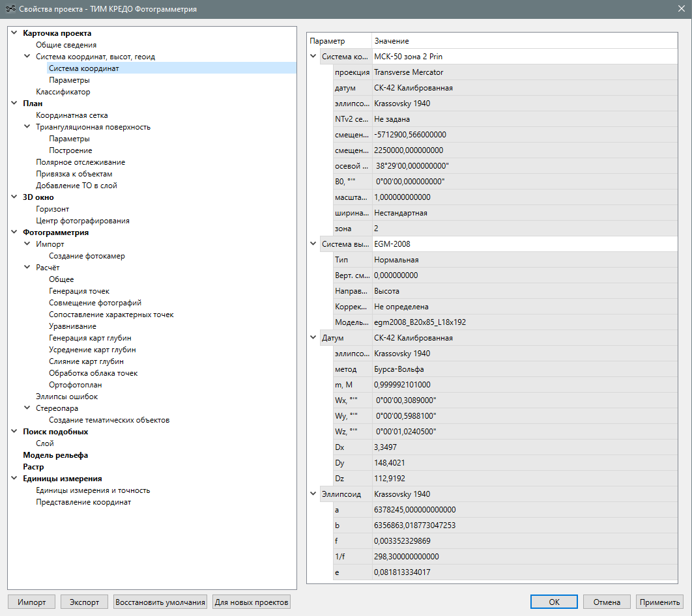Click Для новых проектов button
Image resolution: width=692 pixels, height=616 pixels.
252,602
